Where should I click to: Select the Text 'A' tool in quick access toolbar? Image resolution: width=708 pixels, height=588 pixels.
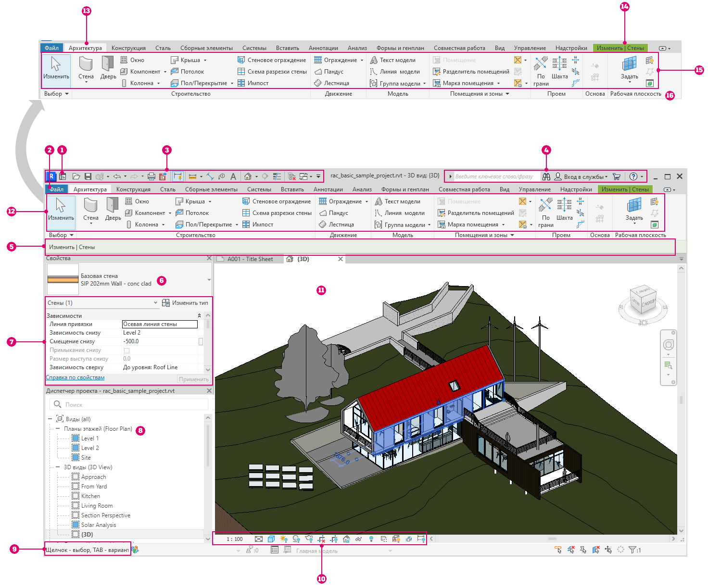click(x=233, y=176)
